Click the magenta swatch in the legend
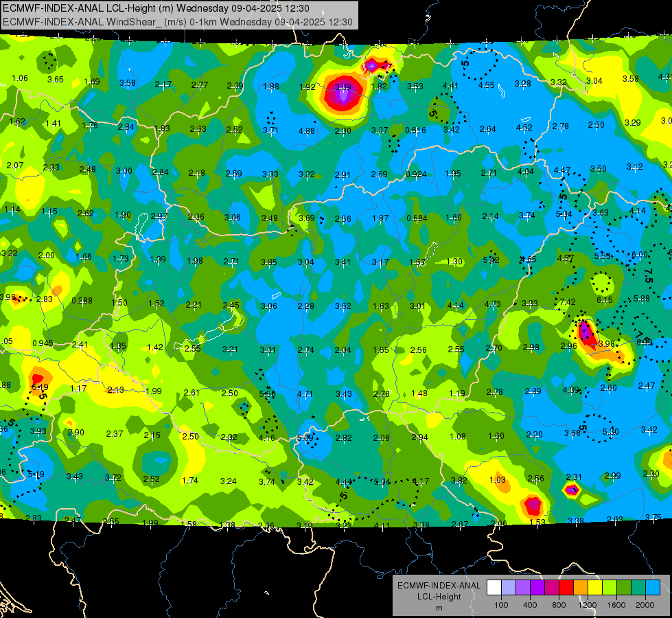 [552, 588]
